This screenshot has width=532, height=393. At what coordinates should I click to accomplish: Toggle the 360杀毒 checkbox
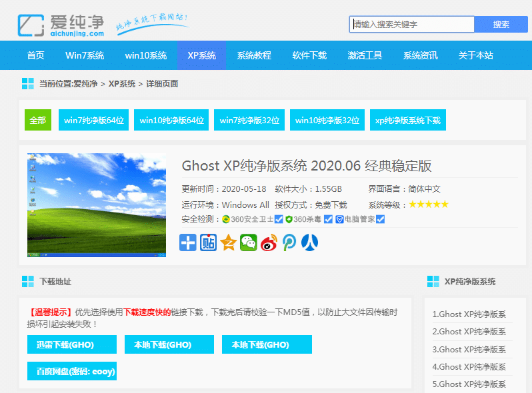[x=328, y=219]
